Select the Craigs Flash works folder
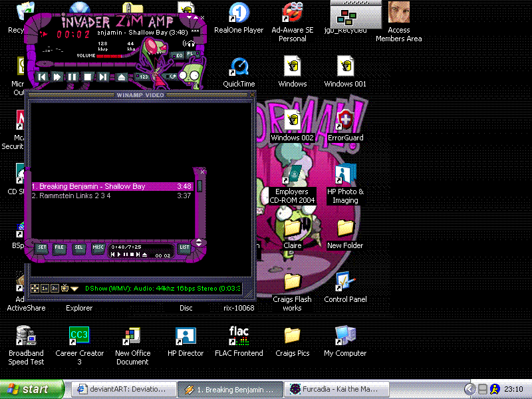 coord(292,293)
